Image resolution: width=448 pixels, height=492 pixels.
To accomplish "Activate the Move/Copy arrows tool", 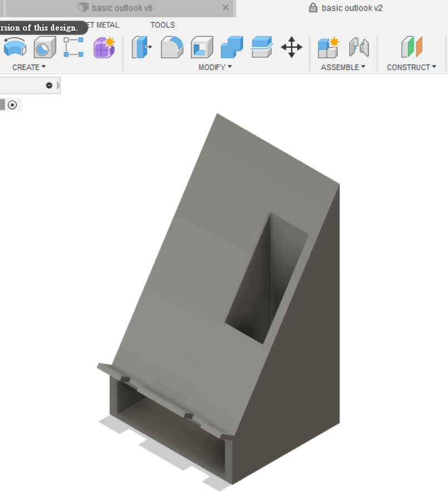I will (291, 47).
